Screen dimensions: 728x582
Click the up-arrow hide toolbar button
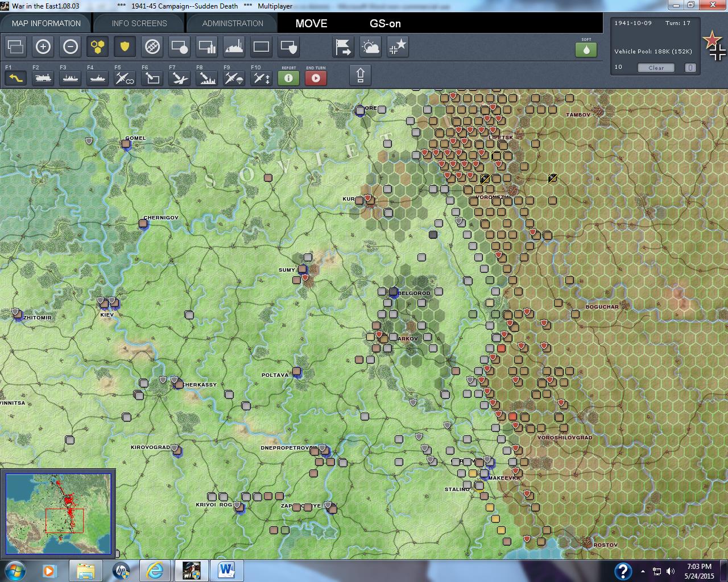360,75
